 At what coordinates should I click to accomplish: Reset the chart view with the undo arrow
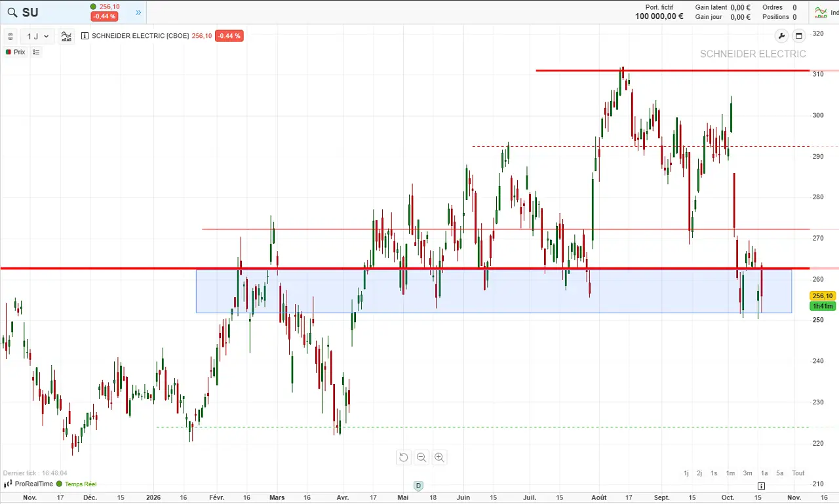[x=403, y=457]
